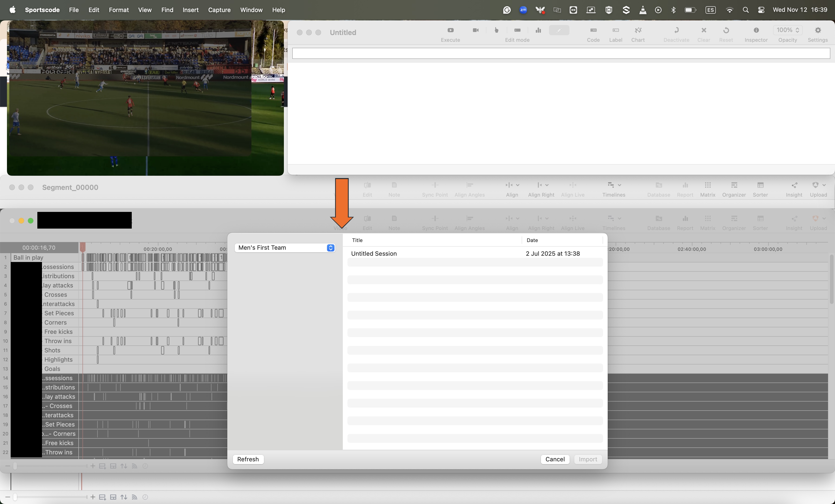The height and width of the screenshot is (504, 835).
Task: Click Execute in the Untitled window toolbar
Action: pos(450,34)
